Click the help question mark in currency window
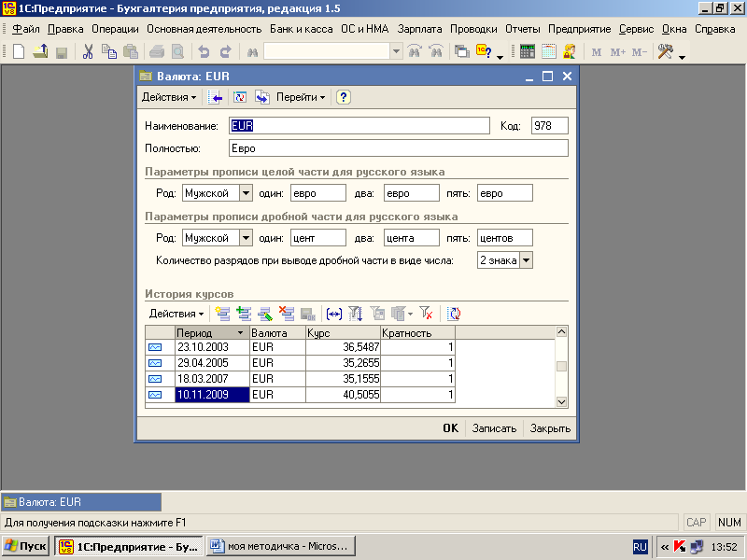Screen dimensions: 747x560 coord(344,97)
